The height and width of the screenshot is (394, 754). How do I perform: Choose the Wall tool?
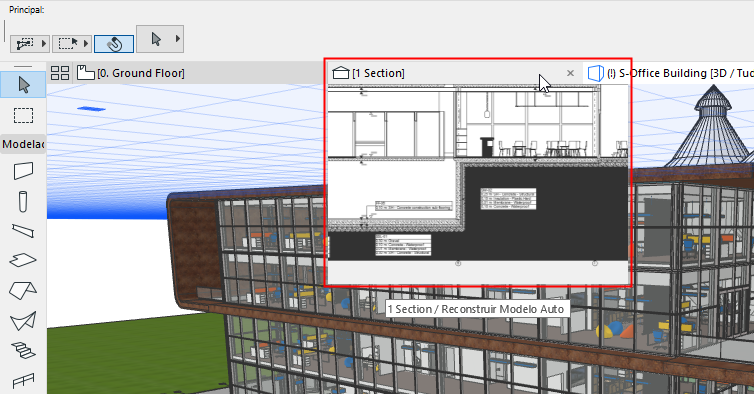(23, 171)
